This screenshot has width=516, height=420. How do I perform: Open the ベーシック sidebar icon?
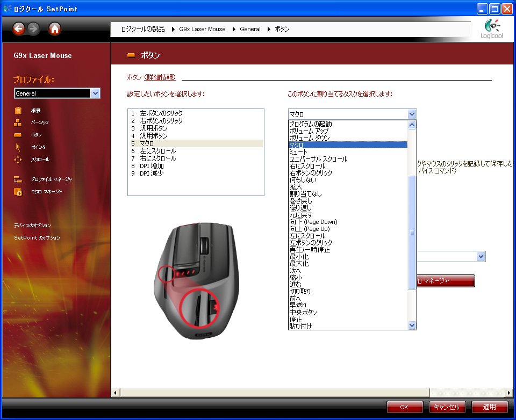click(x=18, y=122)
